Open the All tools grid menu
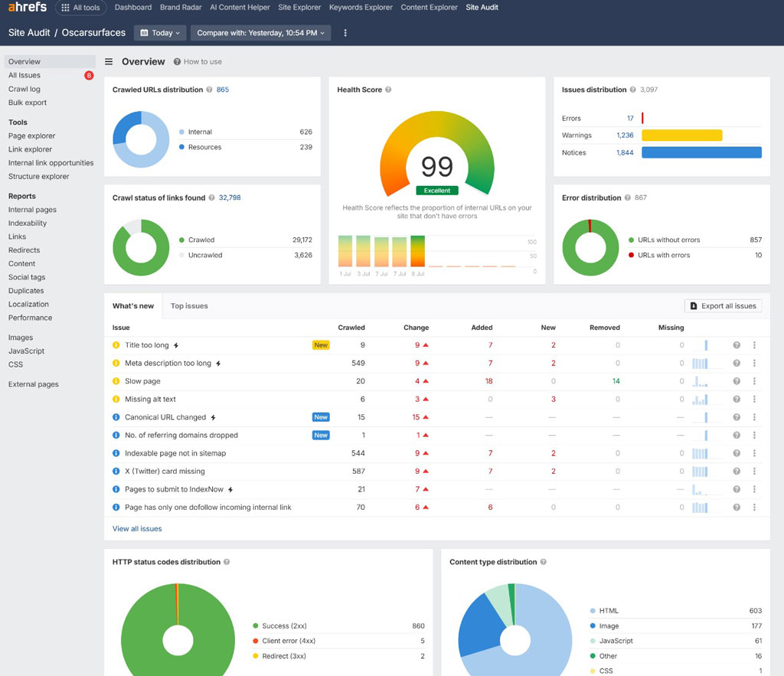Image resolution: width=784 pixels, height=676 pixels. coord(80,8)
